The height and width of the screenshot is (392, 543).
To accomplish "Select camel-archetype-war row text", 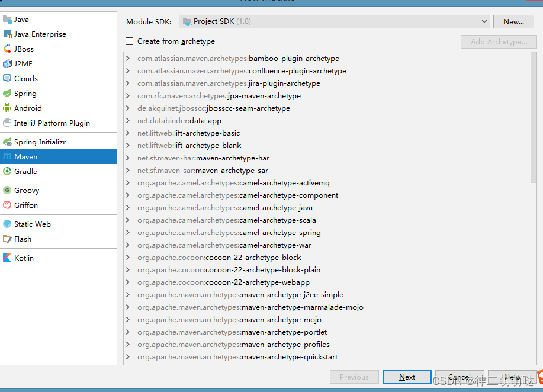I will [224, 245].
